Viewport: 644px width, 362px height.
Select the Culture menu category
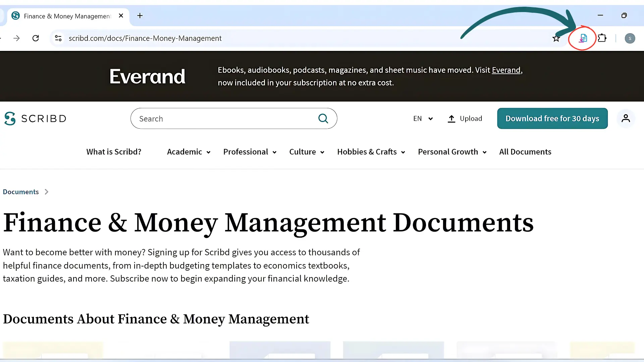[302, 152]
